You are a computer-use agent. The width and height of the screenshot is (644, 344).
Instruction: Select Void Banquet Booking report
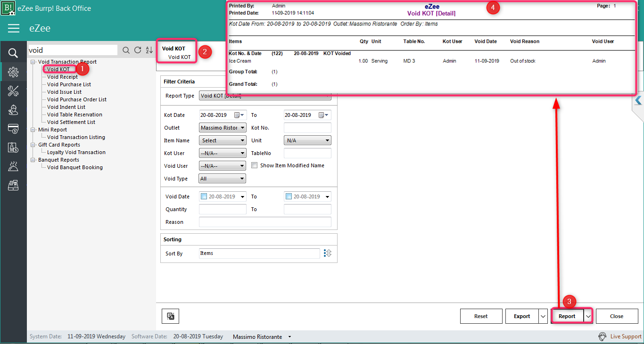point(74,167)
